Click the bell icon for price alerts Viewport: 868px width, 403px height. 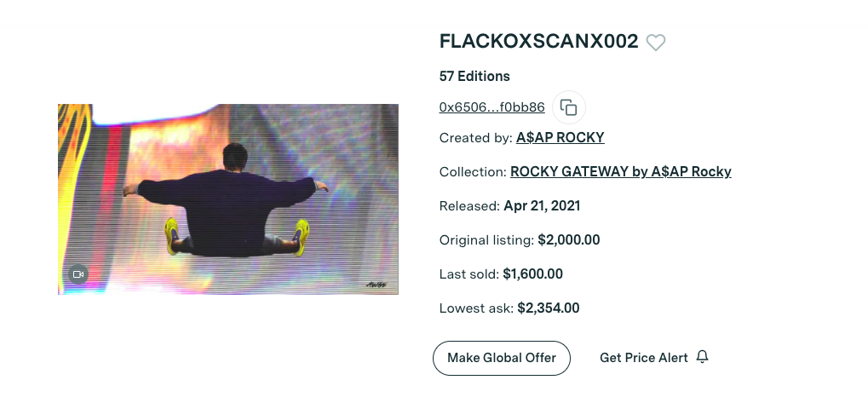[702, 358]
